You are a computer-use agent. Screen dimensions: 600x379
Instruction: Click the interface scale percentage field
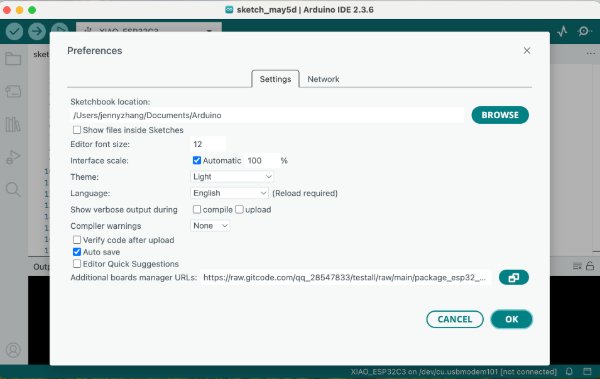[261, 160]
